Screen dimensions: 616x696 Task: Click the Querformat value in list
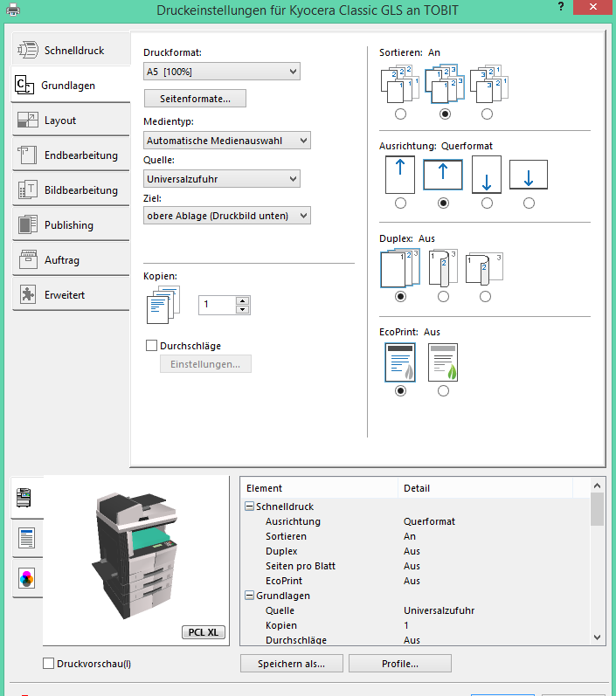[430, 521]
